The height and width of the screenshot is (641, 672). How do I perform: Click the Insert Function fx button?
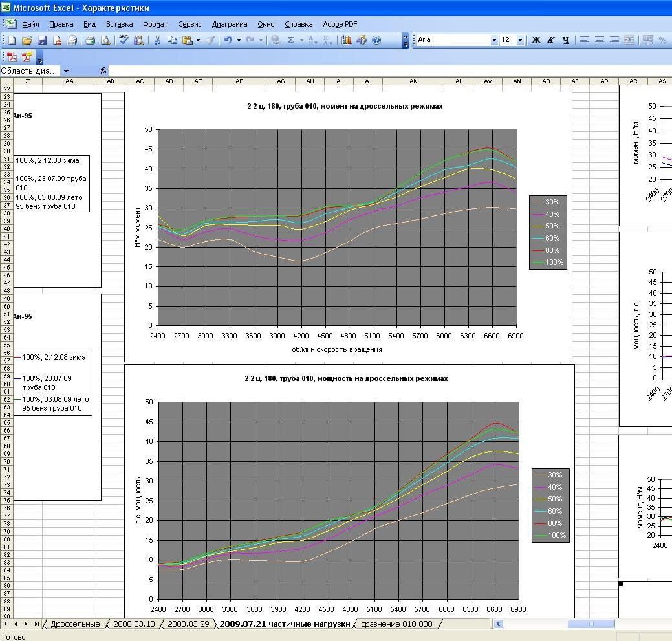click(x=103, y=71)
